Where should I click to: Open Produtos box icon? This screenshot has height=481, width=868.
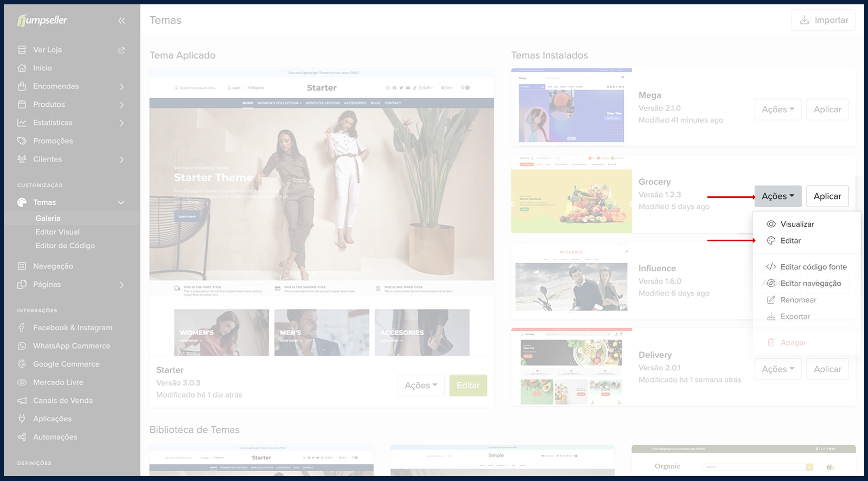22,104
